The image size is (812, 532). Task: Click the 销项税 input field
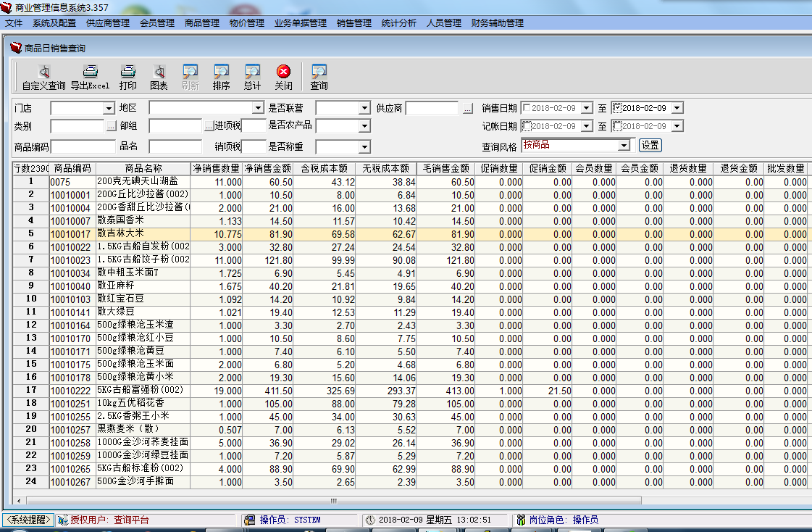254,146
